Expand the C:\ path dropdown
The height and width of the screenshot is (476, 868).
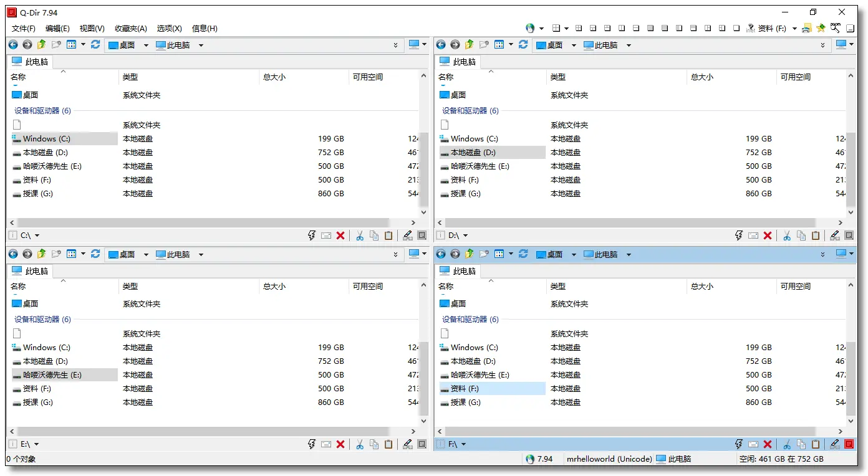[x=37, y=236]
